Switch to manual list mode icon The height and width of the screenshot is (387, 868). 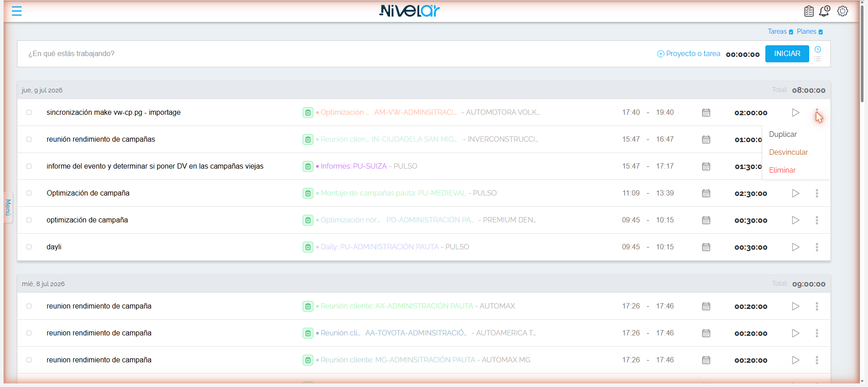coord(818,59)
